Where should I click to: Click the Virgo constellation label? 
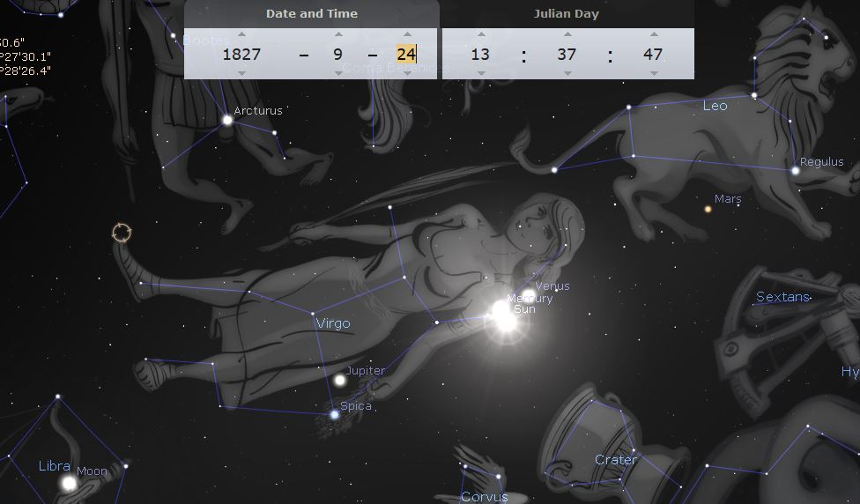[333, 323]
